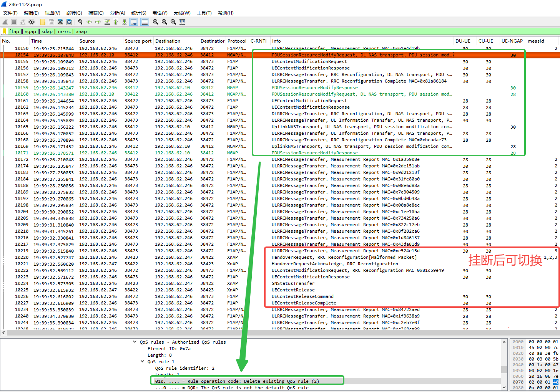Close the capture file with the X icon
The width and height of the screenshot is (560, 392).
point(60,22)
